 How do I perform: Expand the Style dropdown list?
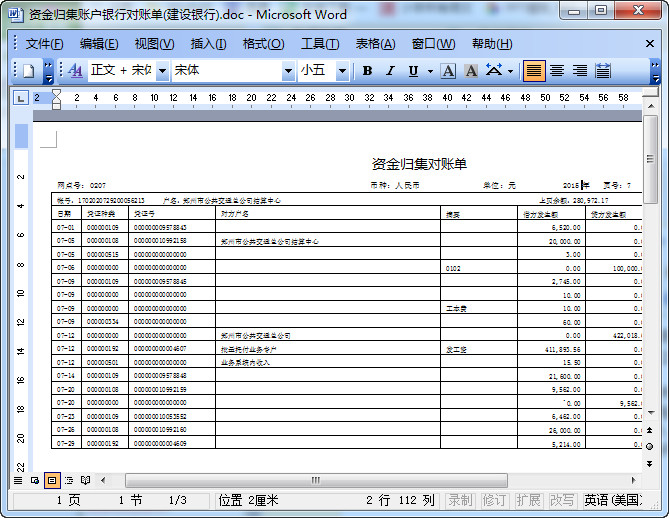tap(162, 71)
